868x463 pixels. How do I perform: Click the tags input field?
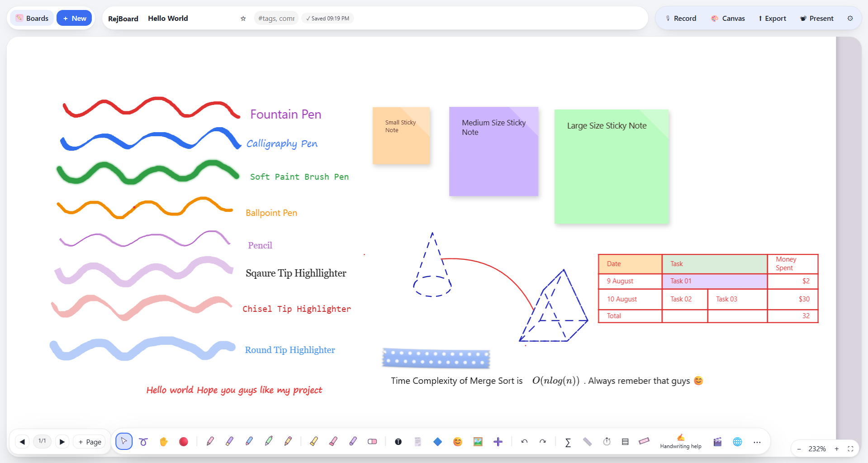(276, 18)
